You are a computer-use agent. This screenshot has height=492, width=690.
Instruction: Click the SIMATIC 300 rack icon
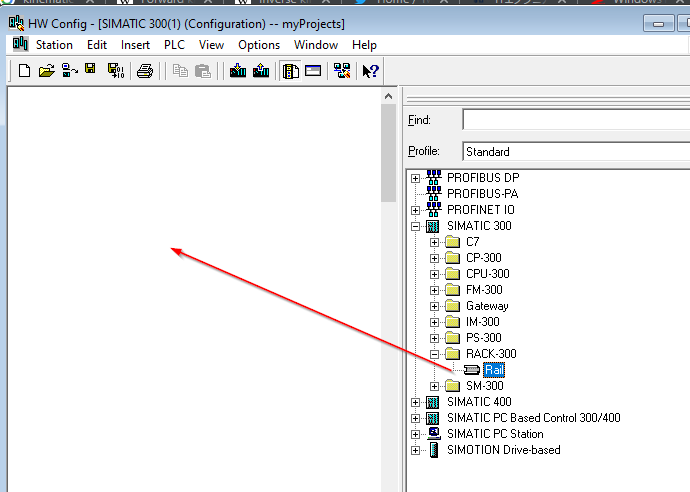433,226
